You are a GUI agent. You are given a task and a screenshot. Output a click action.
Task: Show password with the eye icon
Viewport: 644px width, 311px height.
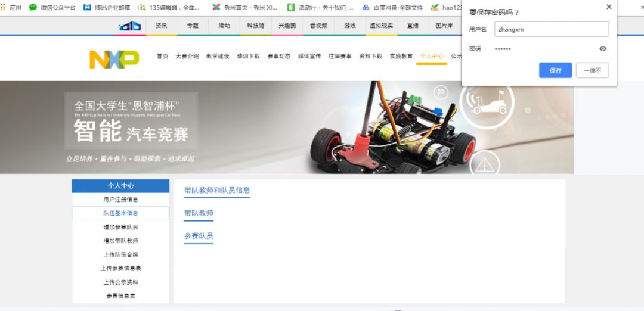click(x=602, y=49)
